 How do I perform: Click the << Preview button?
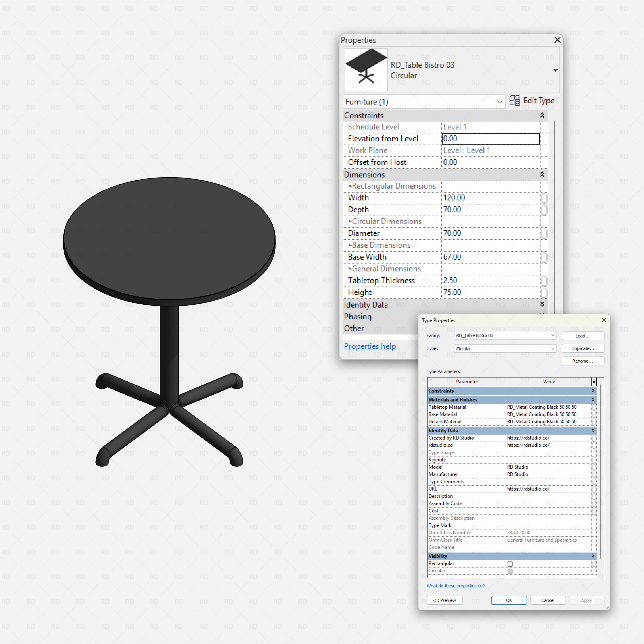444,600
